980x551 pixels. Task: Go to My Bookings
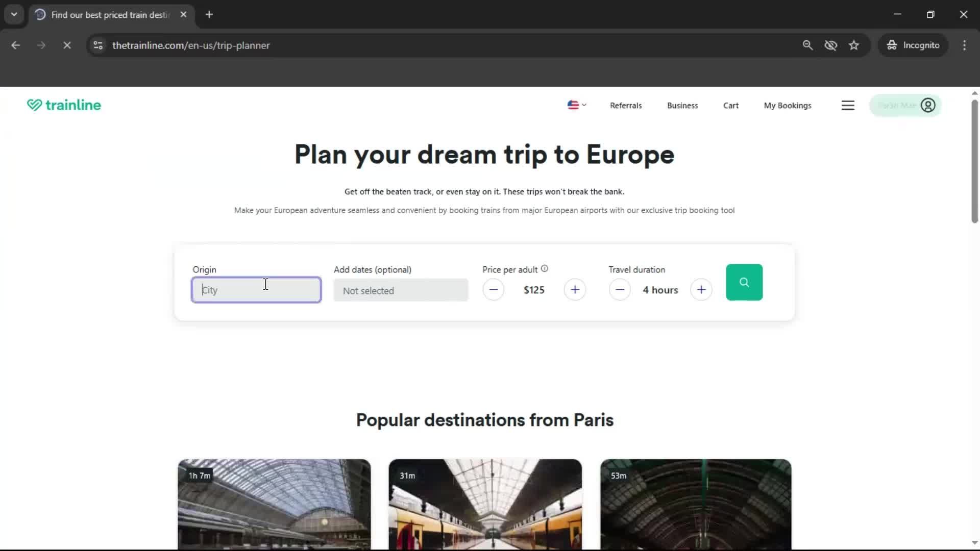point(787,106)
